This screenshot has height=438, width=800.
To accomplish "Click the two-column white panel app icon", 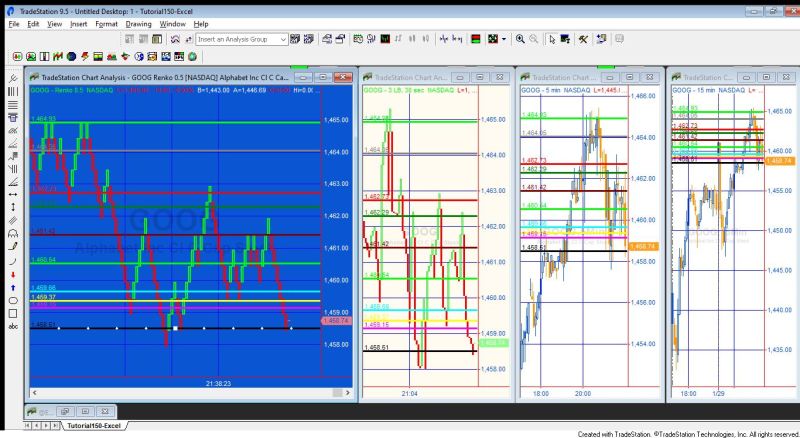I will pyautogui.click(x=44, y=56).
